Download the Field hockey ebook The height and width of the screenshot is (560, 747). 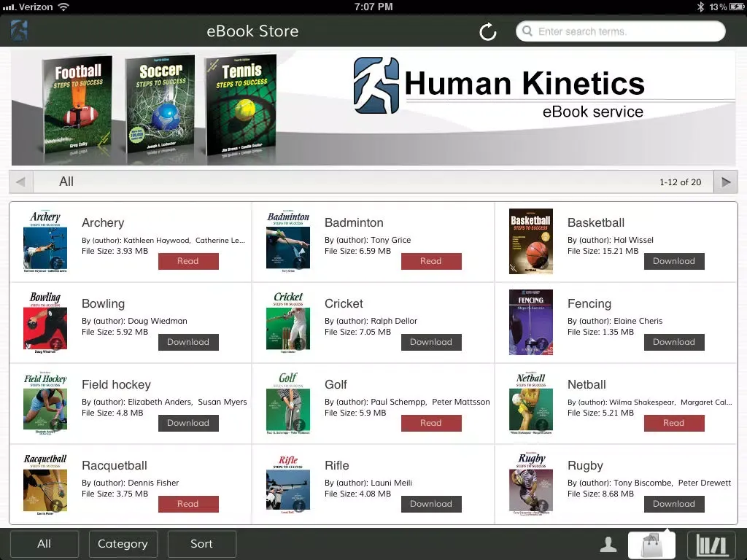pyautogui.click(x=188, y=423)
